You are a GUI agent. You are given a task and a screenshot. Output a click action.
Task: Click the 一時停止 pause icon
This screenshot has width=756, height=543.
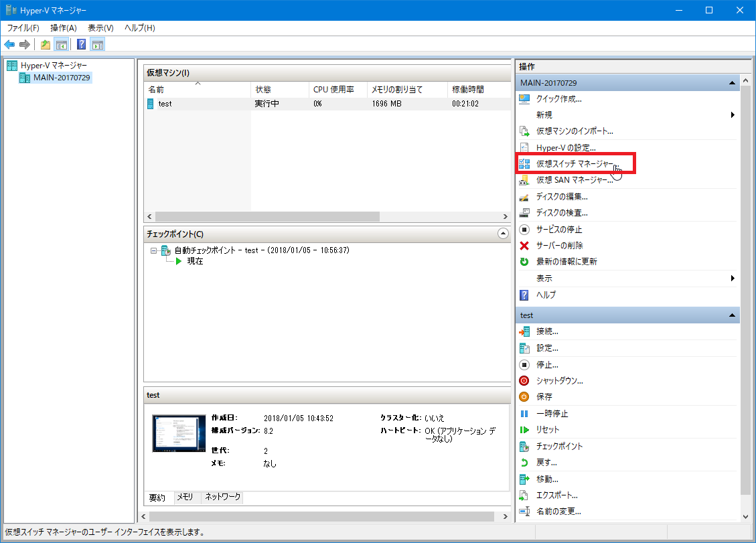coord(524,414)
